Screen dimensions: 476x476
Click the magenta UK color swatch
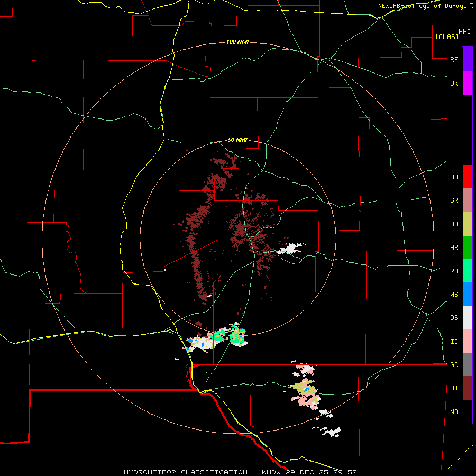(467, 83)
